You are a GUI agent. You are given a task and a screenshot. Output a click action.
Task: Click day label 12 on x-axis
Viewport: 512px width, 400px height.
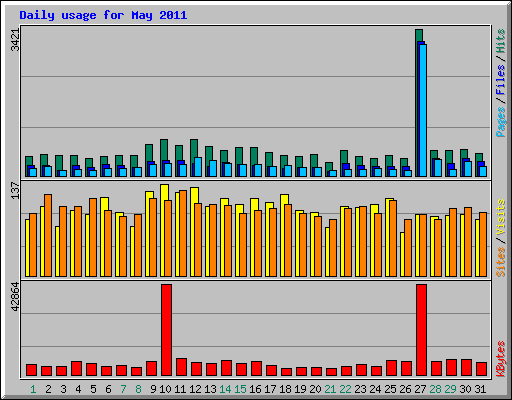point(195,389)
